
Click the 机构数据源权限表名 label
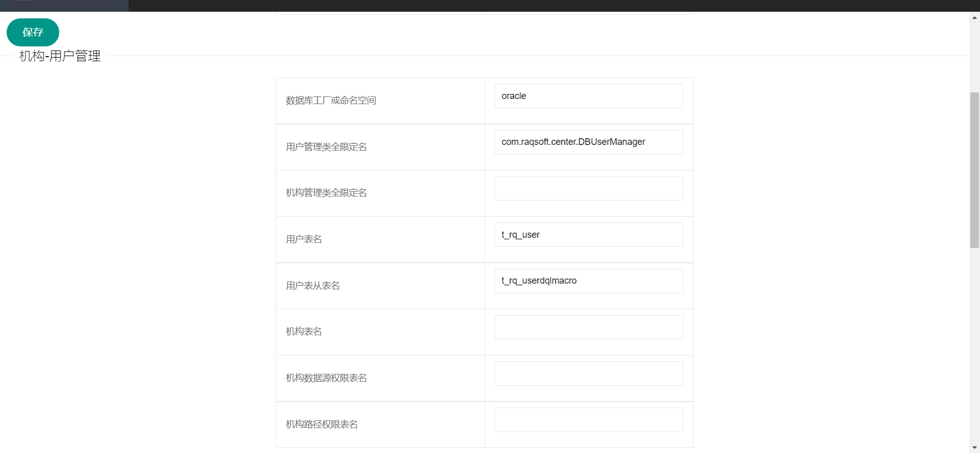(326, 378)
